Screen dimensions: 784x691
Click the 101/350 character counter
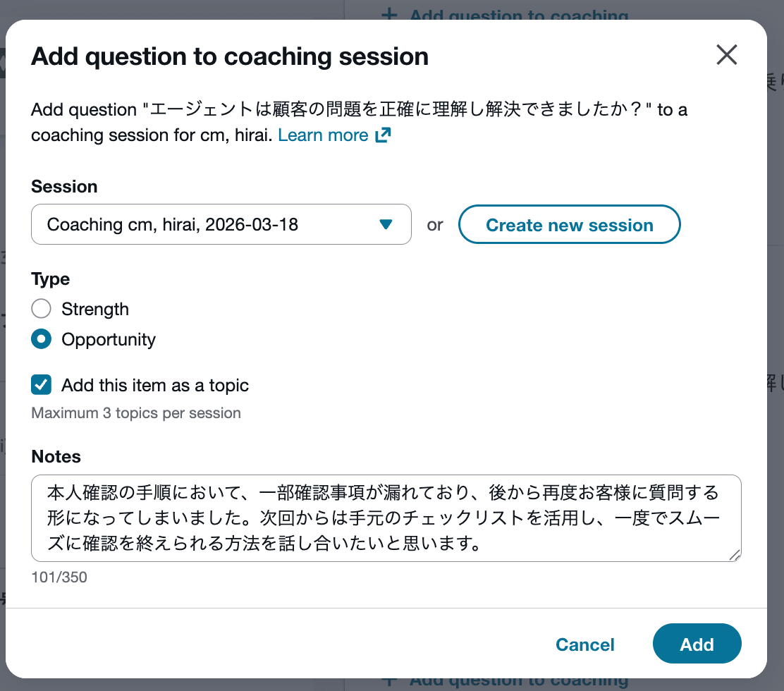(59, 577)
